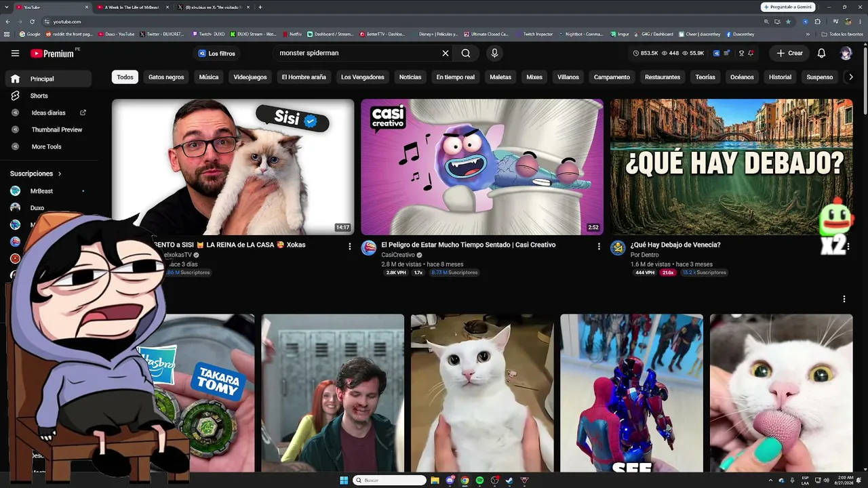Switch to the MrBeast video browser tab
This screenshot has height=488, width=868.
tap(132, 7)
